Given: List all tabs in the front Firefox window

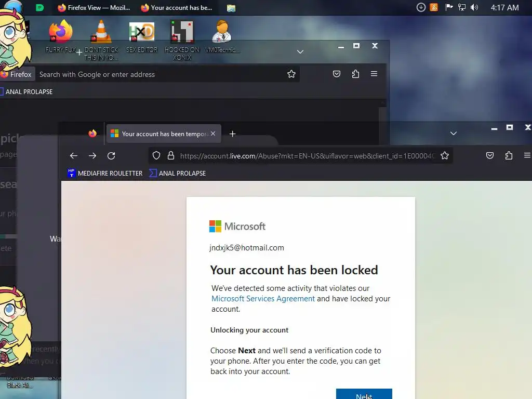Looking at the screenshot, I should click(453, 134).
